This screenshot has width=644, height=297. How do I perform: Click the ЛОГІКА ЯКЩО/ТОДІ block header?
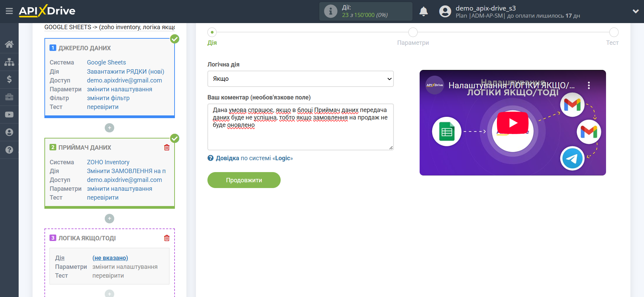tap(87, 238)
